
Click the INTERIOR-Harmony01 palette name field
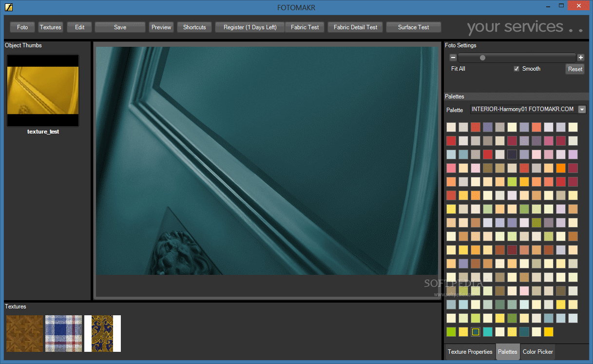point(524,110)
